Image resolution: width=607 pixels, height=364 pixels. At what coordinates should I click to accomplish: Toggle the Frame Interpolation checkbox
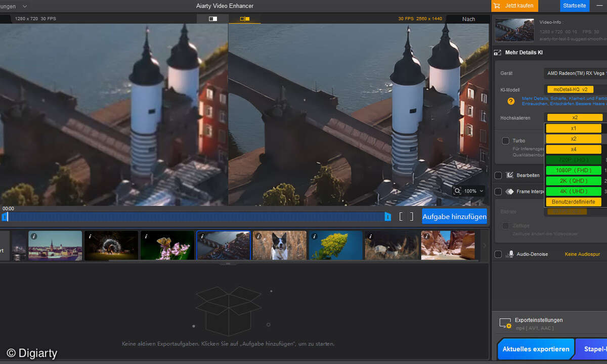pyautogui.click(x=498, y=192)
